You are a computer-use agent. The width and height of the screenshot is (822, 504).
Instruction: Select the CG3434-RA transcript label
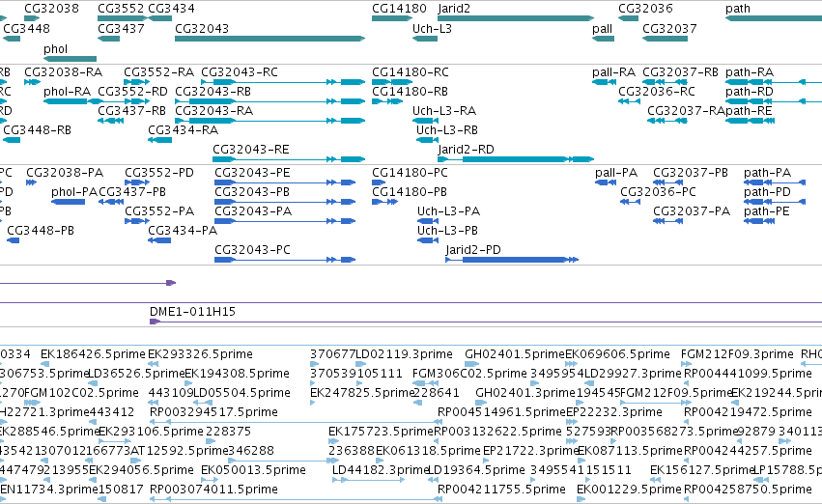[x=183, y=130]
